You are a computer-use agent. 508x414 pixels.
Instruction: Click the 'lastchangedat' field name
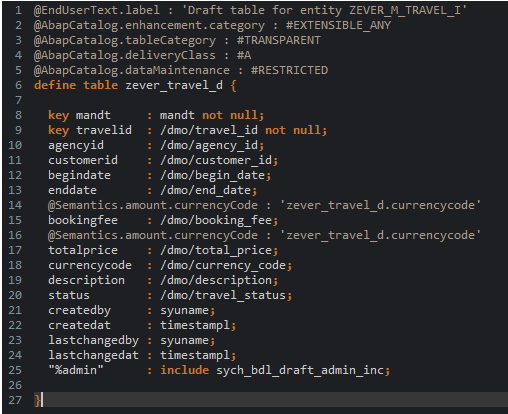pyautogui.click(x=93, y=355)
